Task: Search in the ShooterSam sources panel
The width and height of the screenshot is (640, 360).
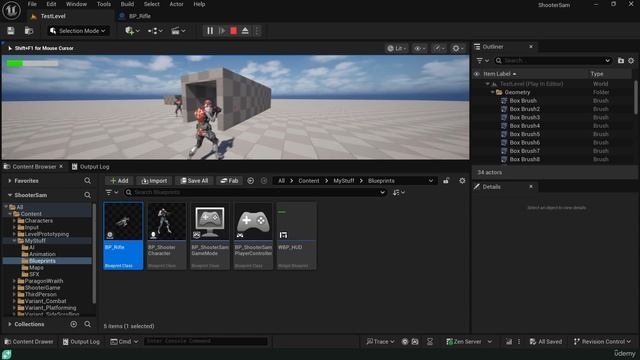Action: tap(87, 195)
